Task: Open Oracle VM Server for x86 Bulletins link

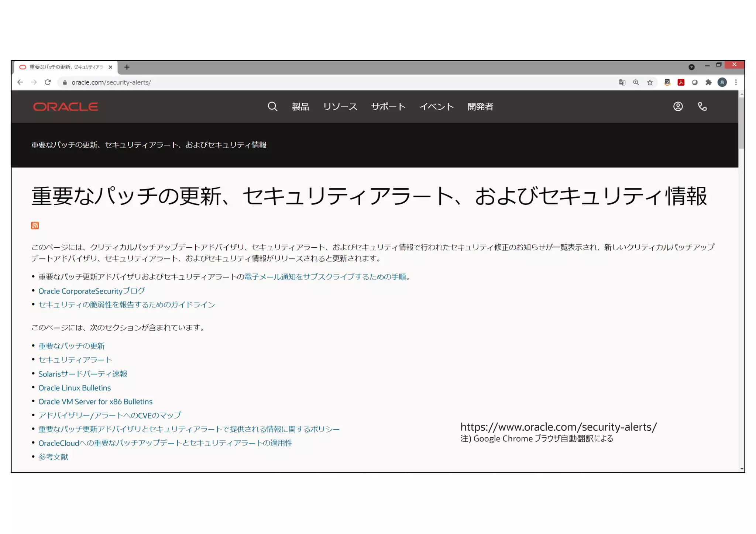Action: tap(95, 401)
